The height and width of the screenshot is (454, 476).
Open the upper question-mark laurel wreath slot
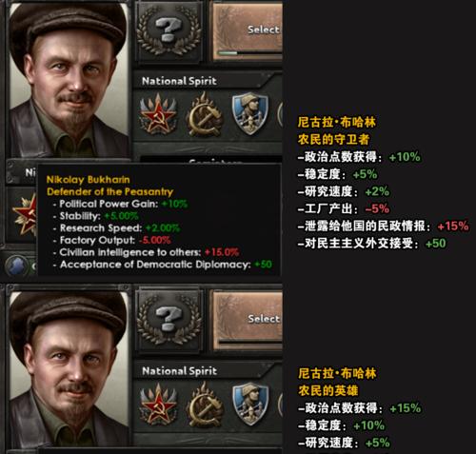pyautogui.click(x=169, y=31)
